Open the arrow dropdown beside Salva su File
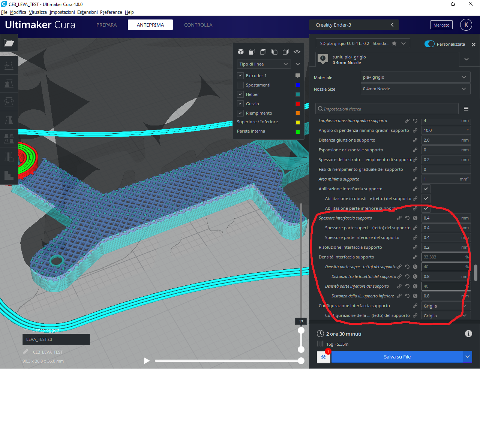The height and width of the screenshot is (448, 480). (x=468, y=357)
